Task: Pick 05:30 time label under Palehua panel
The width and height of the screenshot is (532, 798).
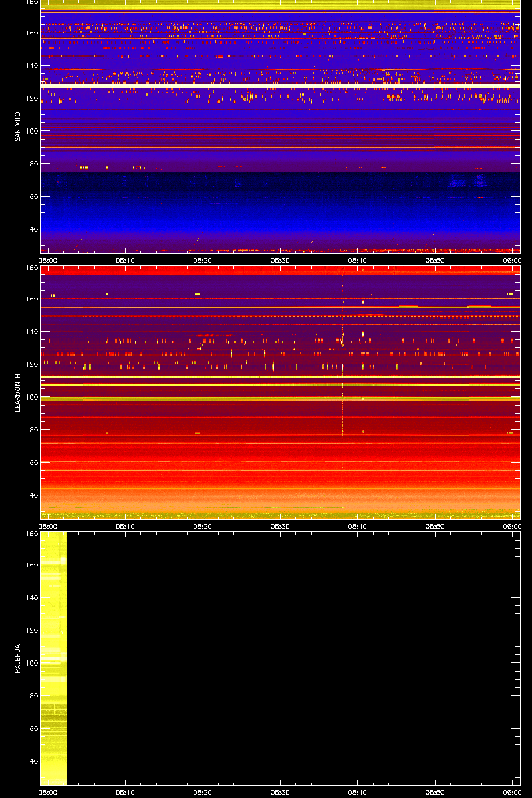Action: 280,792
